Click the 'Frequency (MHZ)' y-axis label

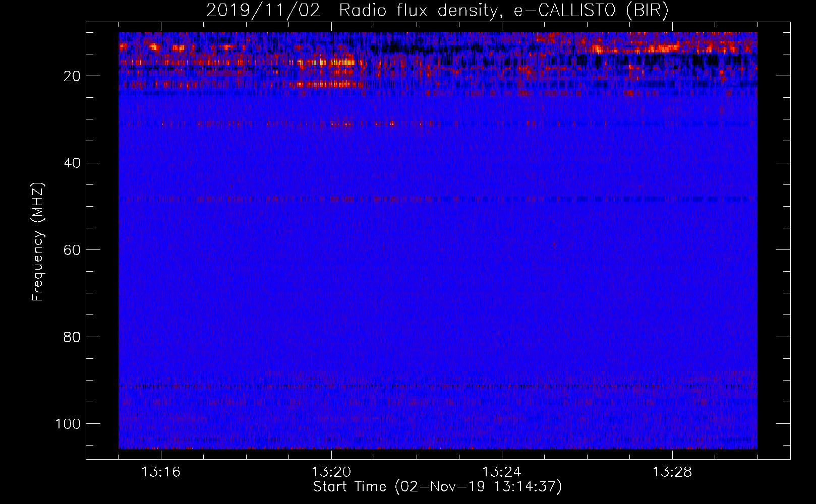point(38,242)
